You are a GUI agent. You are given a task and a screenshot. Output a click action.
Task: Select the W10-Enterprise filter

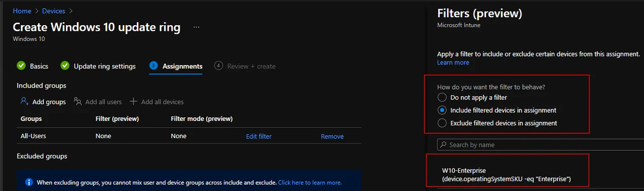tap(507, 175)
